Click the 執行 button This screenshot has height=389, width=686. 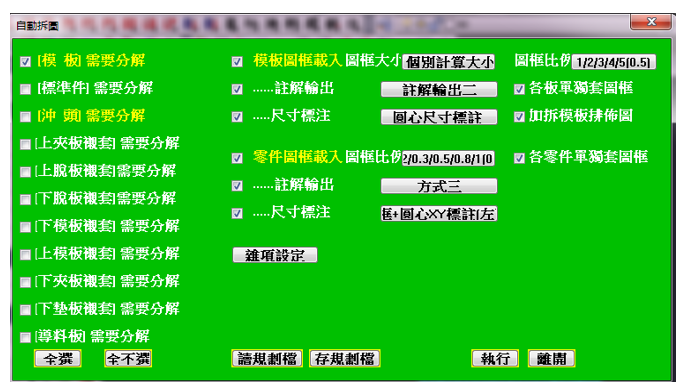click(495, 359)
